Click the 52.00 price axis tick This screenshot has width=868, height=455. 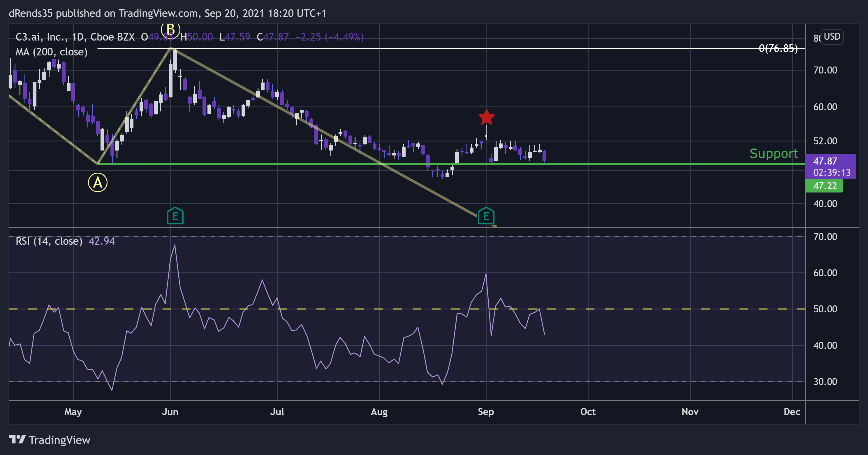[x=825, y=141]
